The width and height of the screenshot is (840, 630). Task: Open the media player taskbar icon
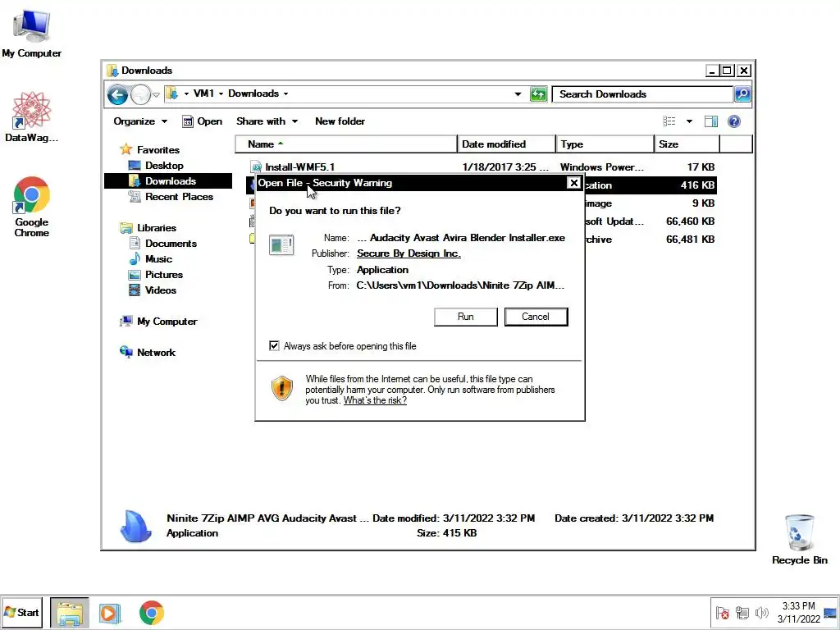pos(109,613)
